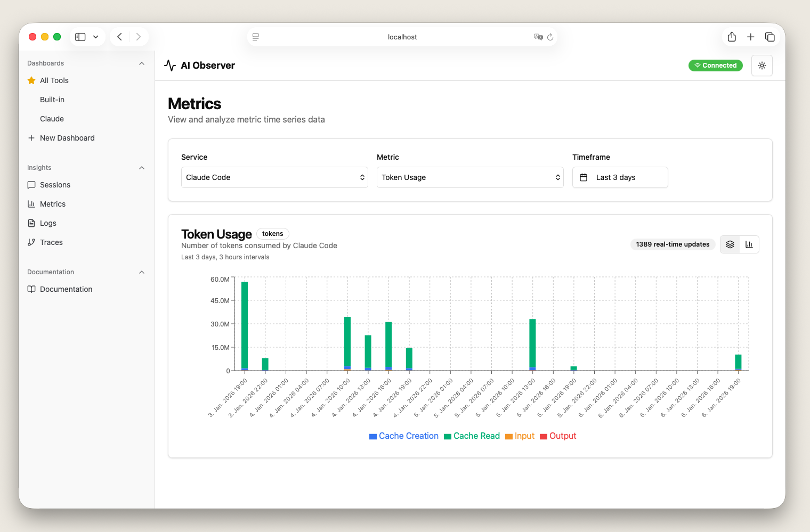Screen dimensions: 810x532
Task: Click New Dashboard in the sidebar
Action: coord(67,138)
